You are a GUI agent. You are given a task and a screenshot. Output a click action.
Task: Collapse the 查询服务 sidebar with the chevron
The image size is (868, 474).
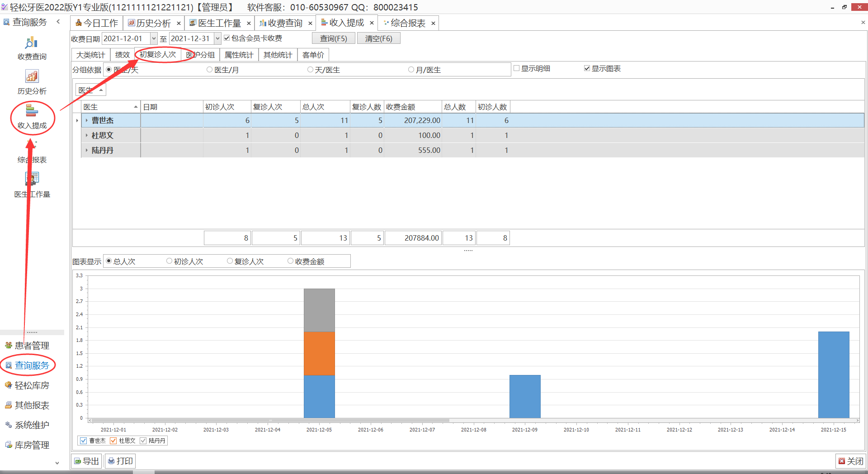point(58,21)
